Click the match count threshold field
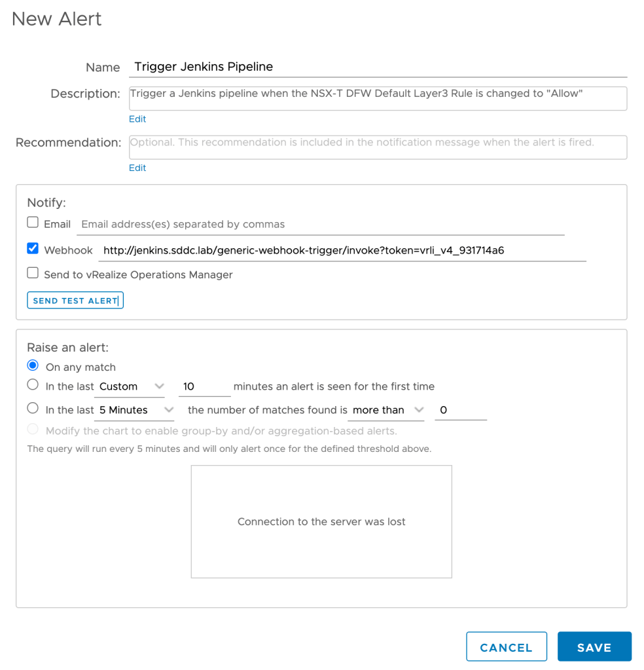The image size is (644, 670). pyautogui.click(x=460, y=410)
